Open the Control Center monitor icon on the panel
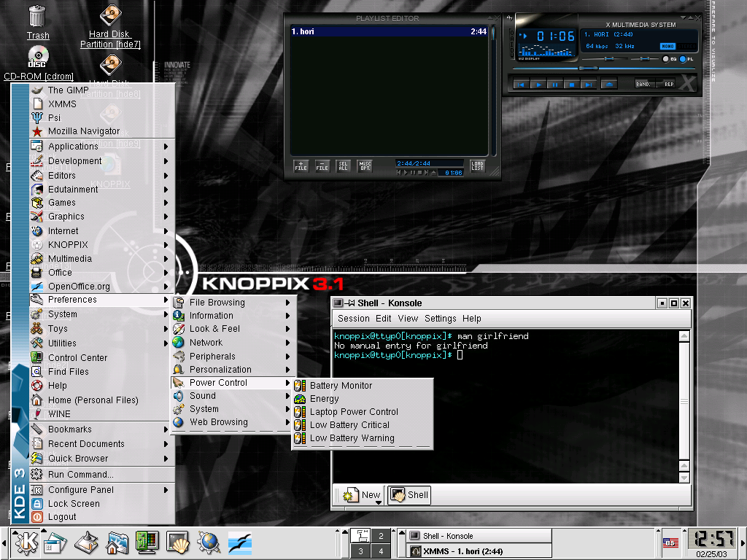The width and height of the screenshot is (747, 560). coord(147,542)
